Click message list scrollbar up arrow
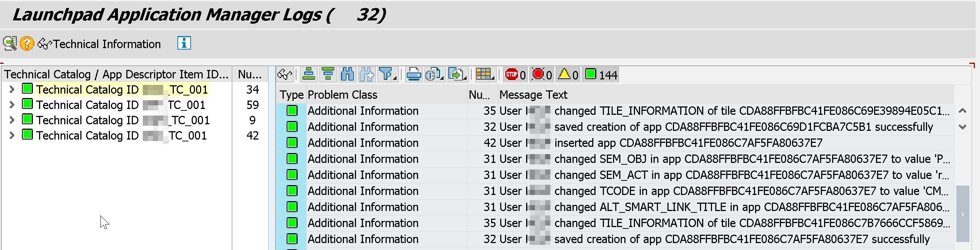The width and height of the screenshot is (980, 250). click(x=962, y=110)
